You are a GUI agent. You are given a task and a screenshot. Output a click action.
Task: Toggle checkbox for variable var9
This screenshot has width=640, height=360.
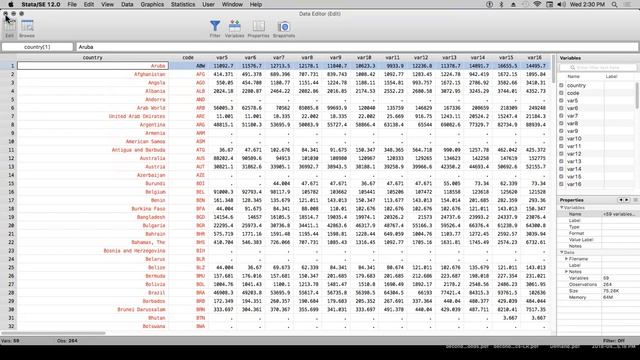561,131
